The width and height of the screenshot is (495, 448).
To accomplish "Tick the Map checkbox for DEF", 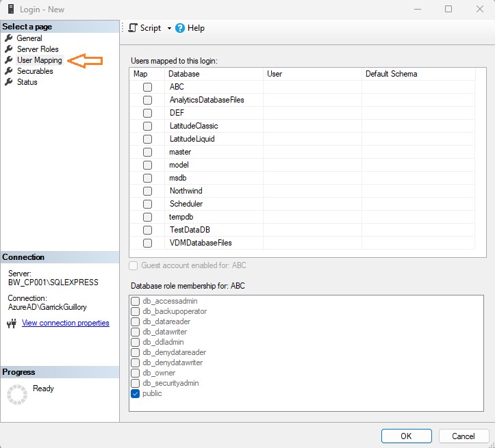I will pyautogui.click(x=147, y=113).
